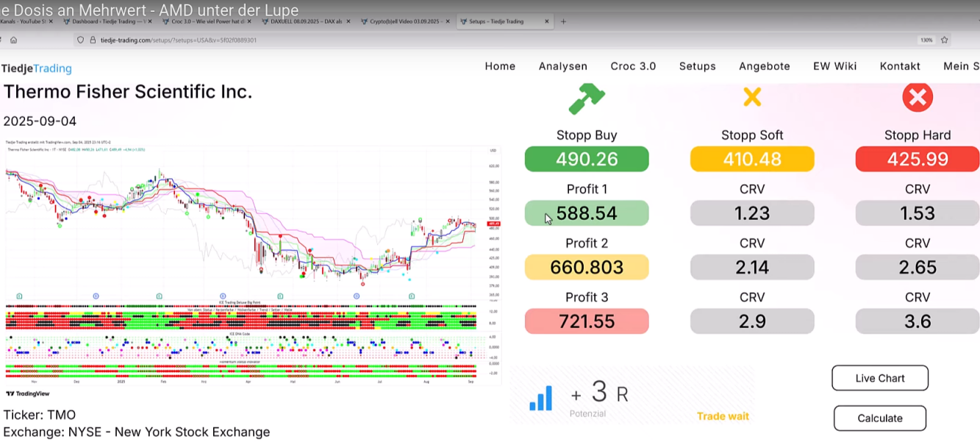Close the Setups – Tiedje Trading tab

click(x=546, y=21)
